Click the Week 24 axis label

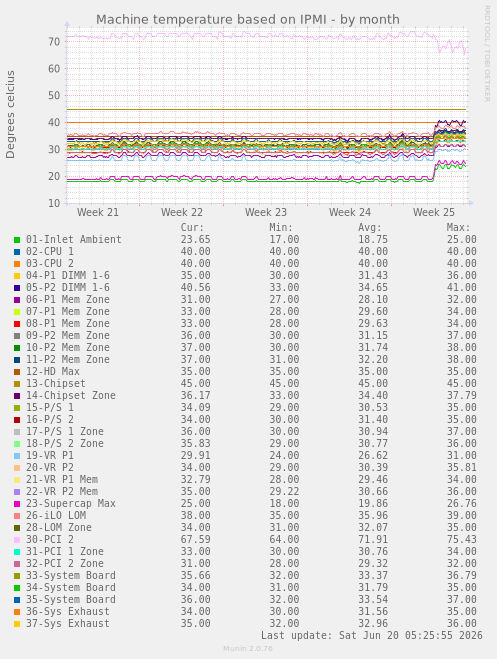click(350, 212)
